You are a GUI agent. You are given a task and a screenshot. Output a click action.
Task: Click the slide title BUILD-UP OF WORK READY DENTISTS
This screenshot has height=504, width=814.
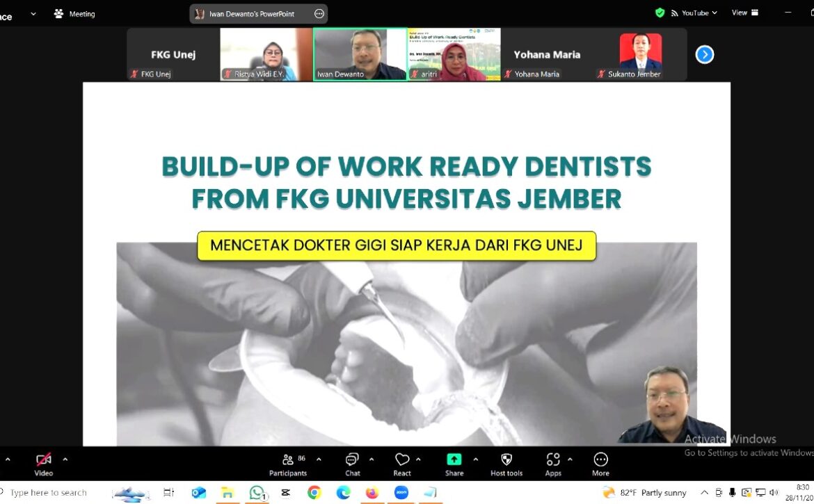coord(406,166)
